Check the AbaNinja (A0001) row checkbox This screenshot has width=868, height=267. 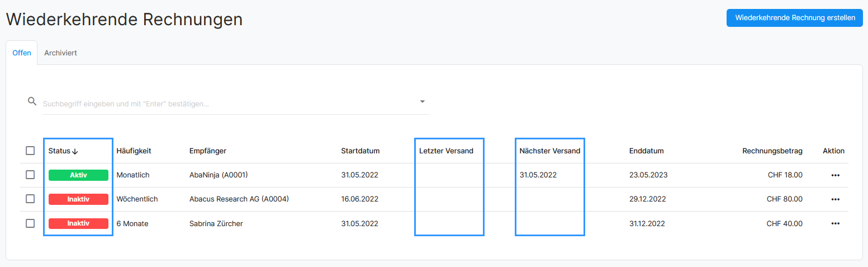30,175
